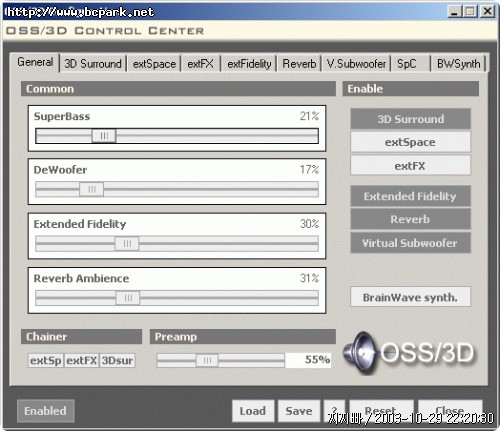
Task: Click extFX in the Chainer
Action: tap(82, 360)
